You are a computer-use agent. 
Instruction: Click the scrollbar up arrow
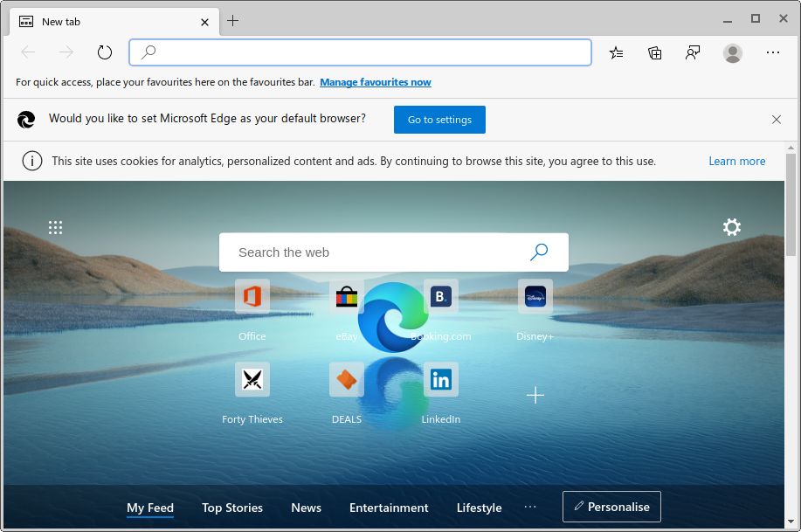pos(791,148)
